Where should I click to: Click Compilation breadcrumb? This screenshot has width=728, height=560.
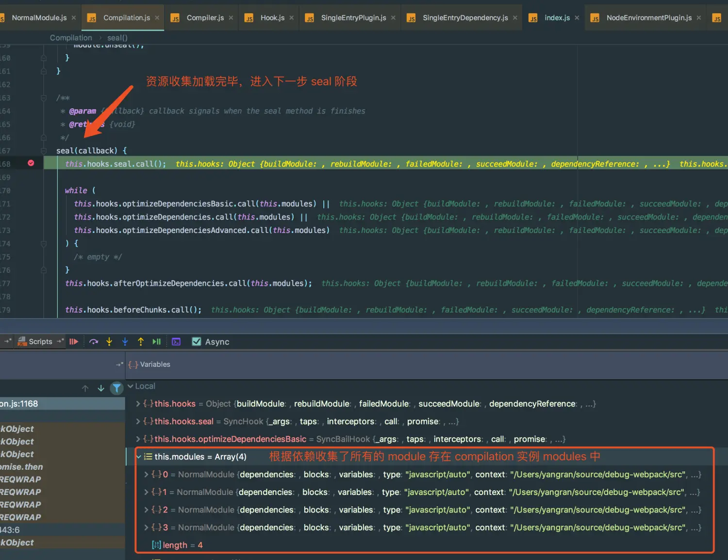[71, 38]
